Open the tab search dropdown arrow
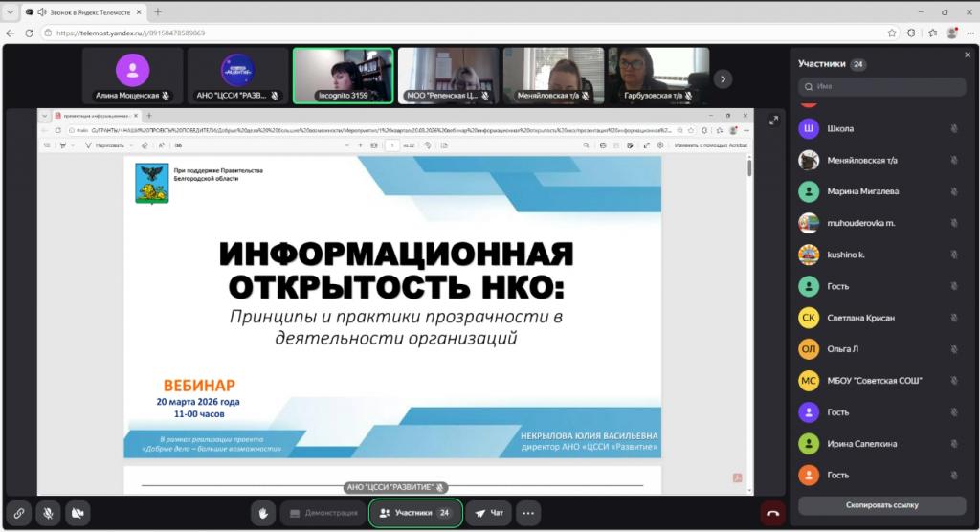980x532 pixels. point(10,11)
